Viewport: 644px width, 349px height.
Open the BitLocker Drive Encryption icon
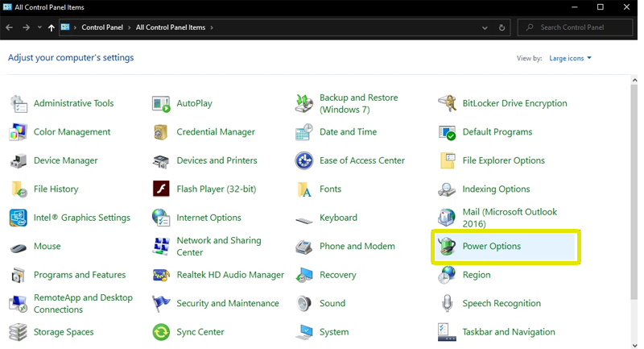coord(447,104)
